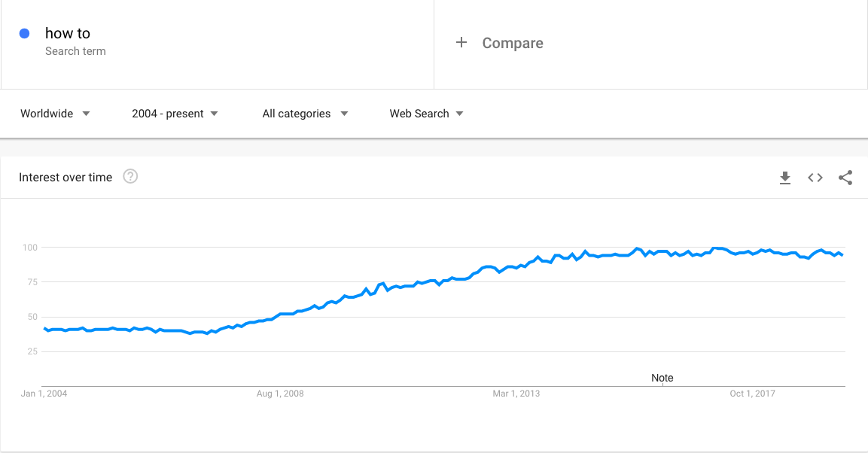The width and height of the screenshot is (868, 453).
Task: Click the 100 value on the y-axis
Action: pyautogui.click(x=30, y=248)
